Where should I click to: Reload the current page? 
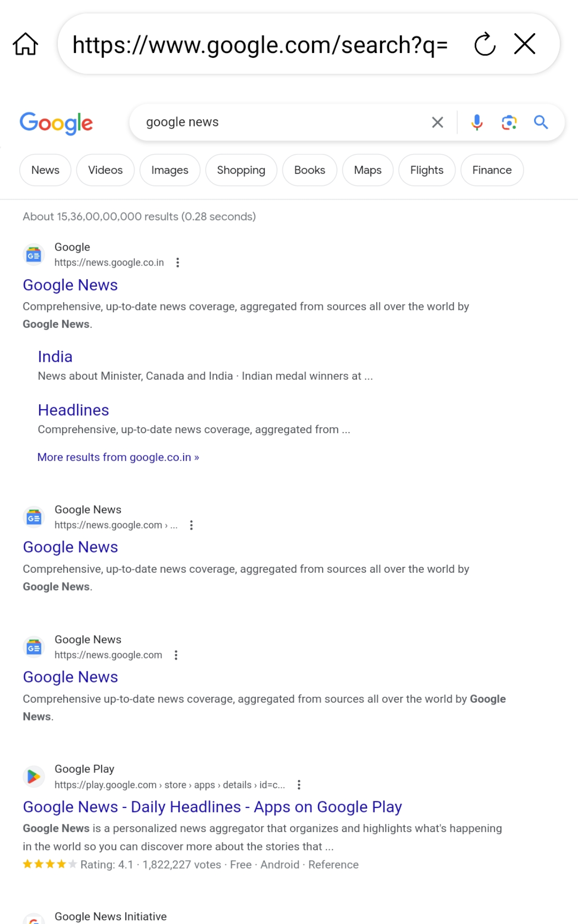485,44
